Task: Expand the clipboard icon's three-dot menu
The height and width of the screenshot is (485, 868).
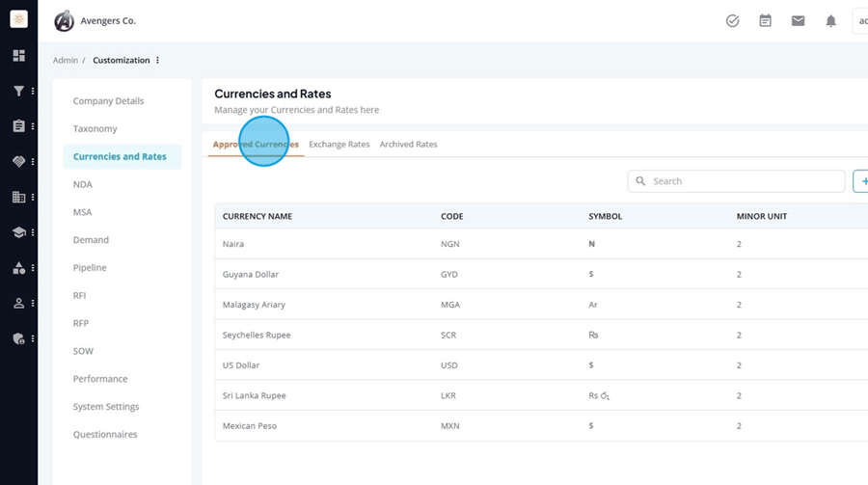Action: [33, 126]
